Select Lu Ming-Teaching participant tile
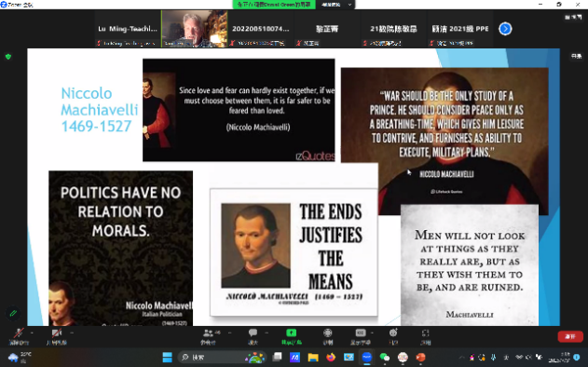 click(x=128, y=29)
